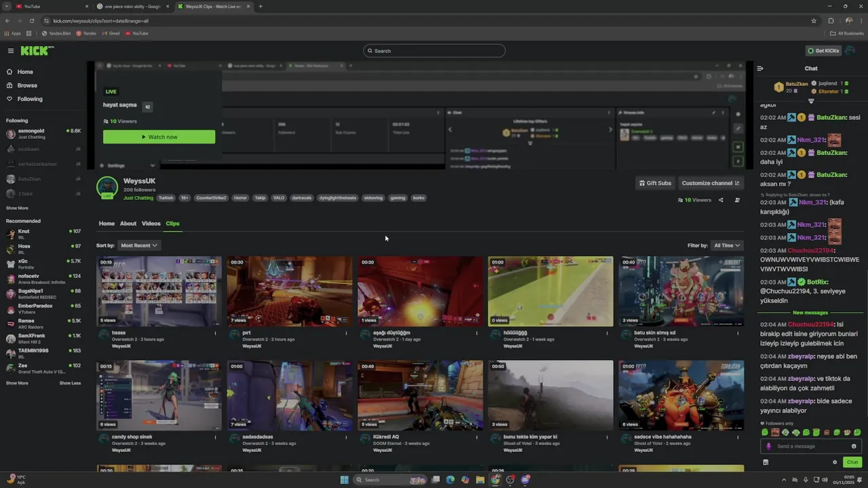
Task: Select the Turkish tag
Action: pyautogui.click(x=165, y=198)
